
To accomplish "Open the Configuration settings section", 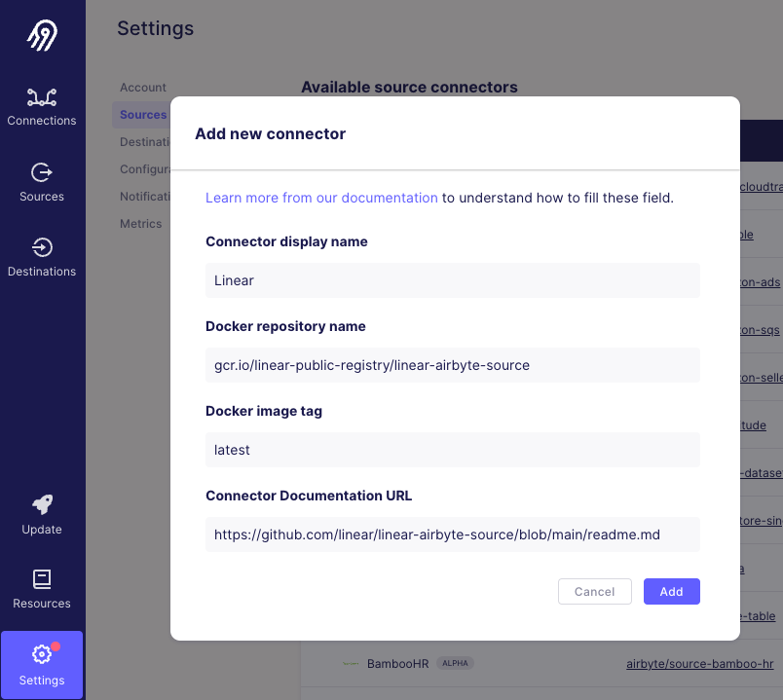I will pyautogui.click(x=147, y=168).
